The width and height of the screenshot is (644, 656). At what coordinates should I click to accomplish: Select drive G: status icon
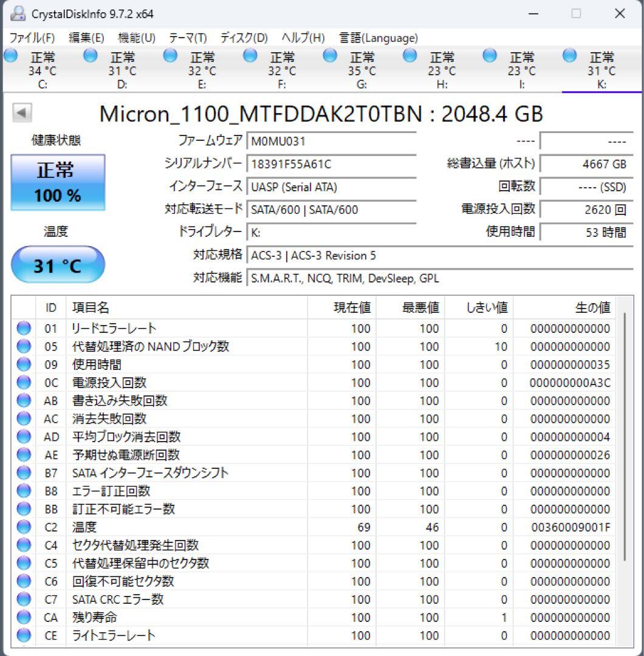pos(330,56)
